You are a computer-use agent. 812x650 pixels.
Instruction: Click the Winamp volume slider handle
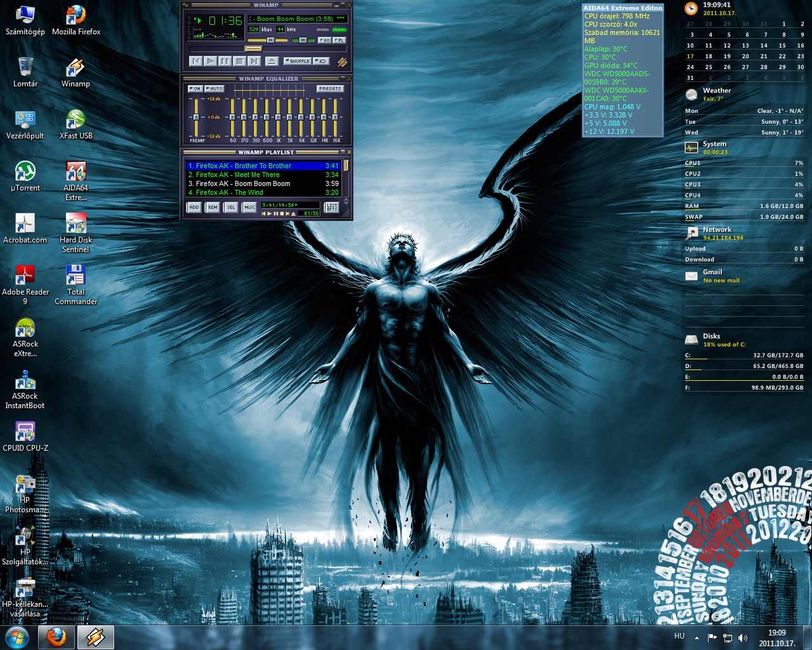pos(271,40)
